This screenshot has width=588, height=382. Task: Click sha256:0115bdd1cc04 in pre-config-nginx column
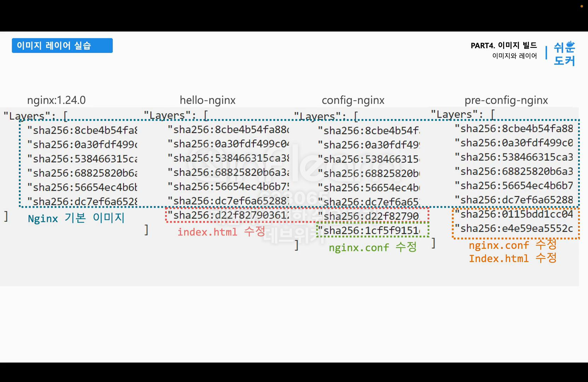(x=514, y=214)
